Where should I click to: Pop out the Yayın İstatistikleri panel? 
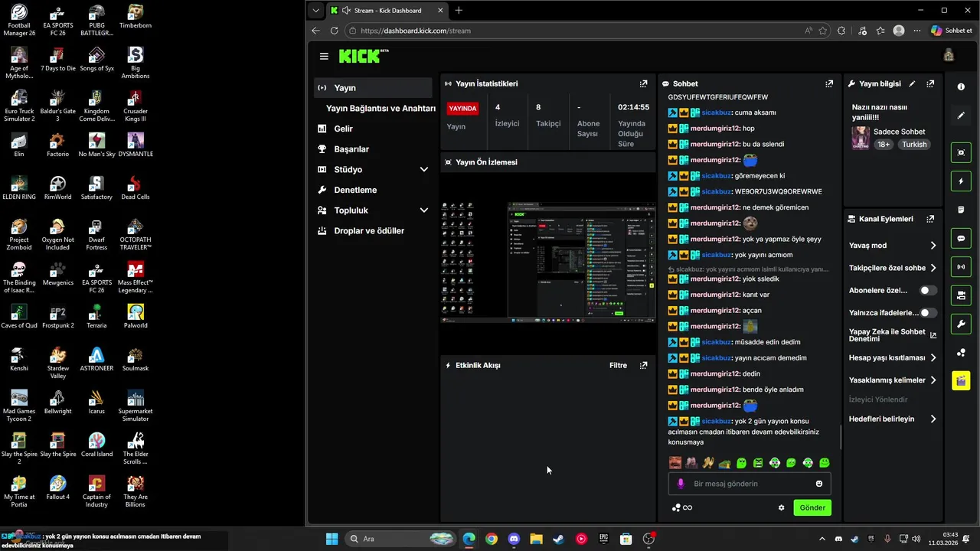coord(643,83)
